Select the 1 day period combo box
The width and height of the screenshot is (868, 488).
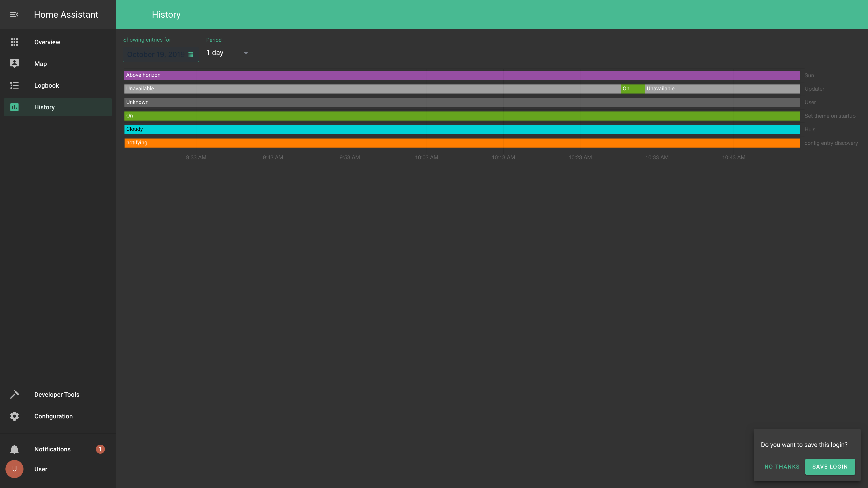(224, 53)
